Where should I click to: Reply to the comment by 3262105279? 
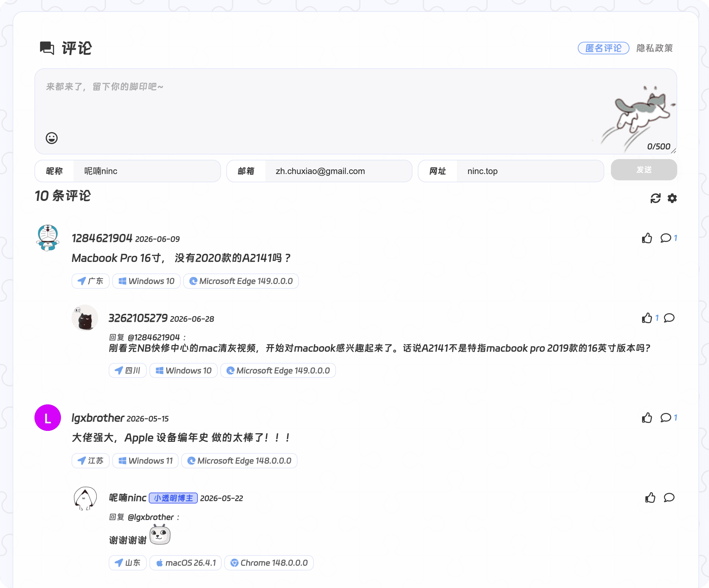669,318
